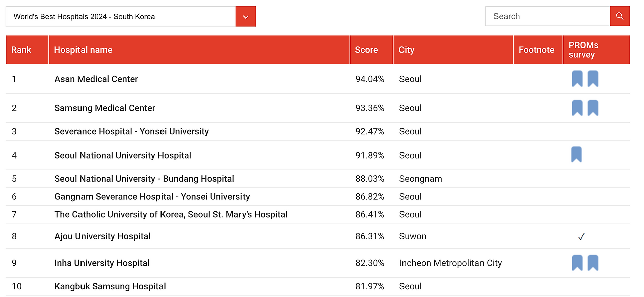Open Severance Hospital - Yonsei University link
Screen dimensions: 644x297
[131, 132]
